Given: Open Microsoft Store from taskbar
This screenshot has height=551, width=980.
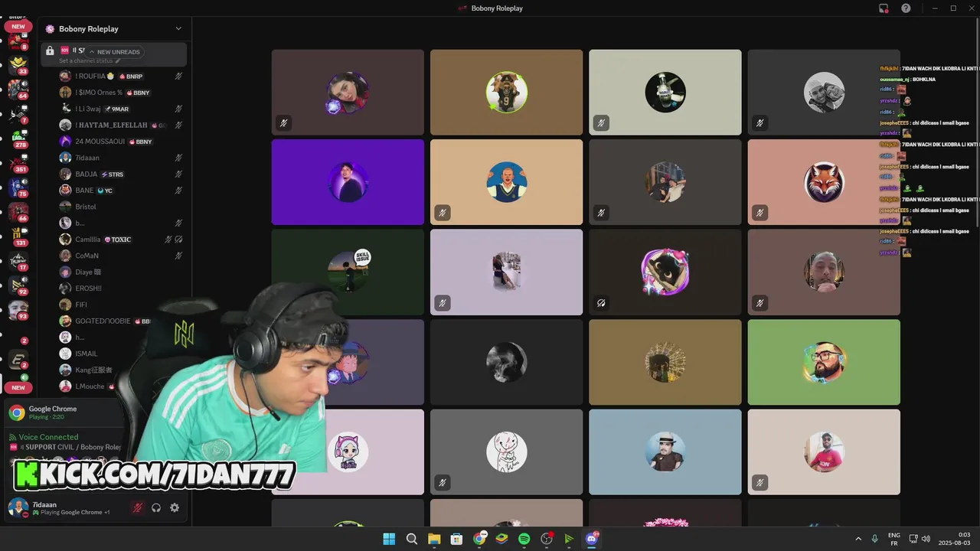Looking at the screenshot, I should pyautogui.click(x=456, y=539).
